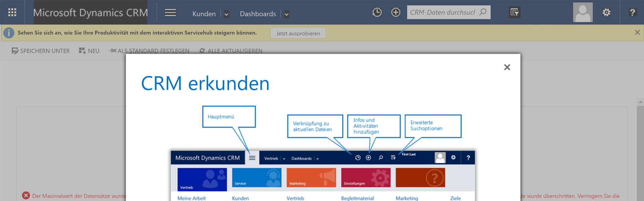Image resolution: width=644 pixels, height=201 pixels.
Task: Click ALS STANDARD FESTLEGEN in the command bar
Action: [149, 51]
